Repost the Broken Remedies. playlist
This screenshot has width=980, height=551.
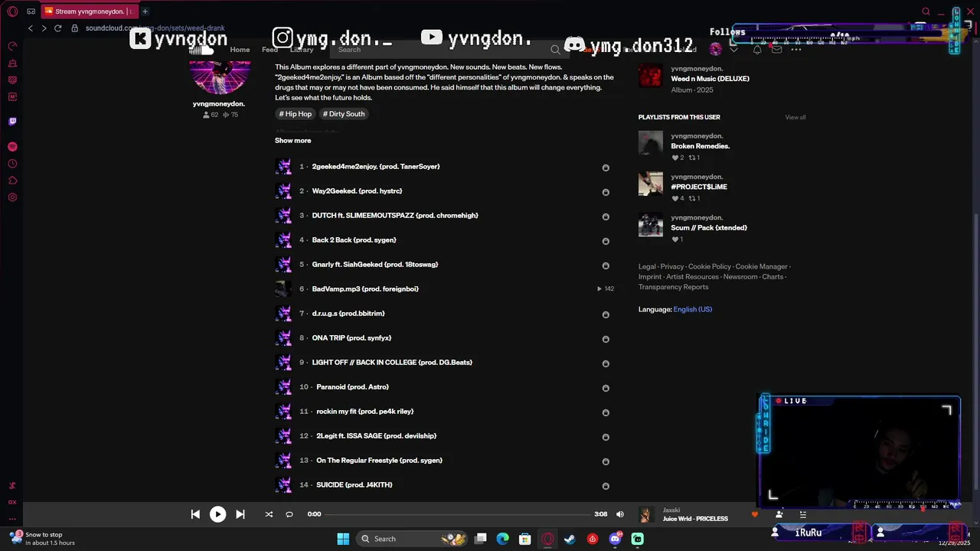[694, 158]
